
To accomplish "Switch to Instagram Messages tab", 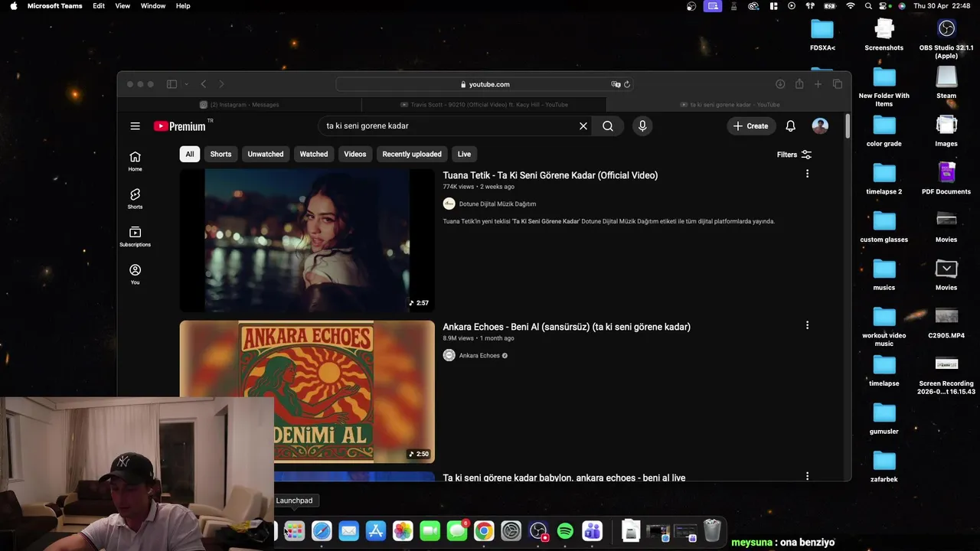I will [240, 105].
